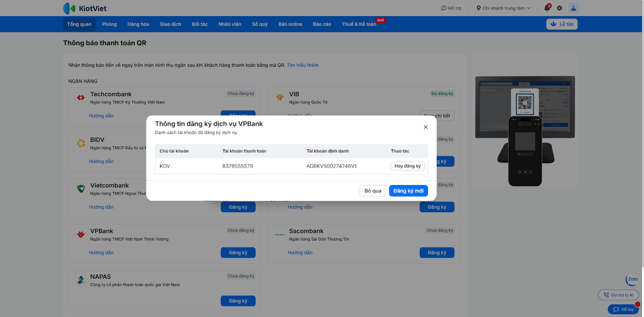Open the Đối tác menu
This screenshot has width=644, height=317.
pos(200,24)
